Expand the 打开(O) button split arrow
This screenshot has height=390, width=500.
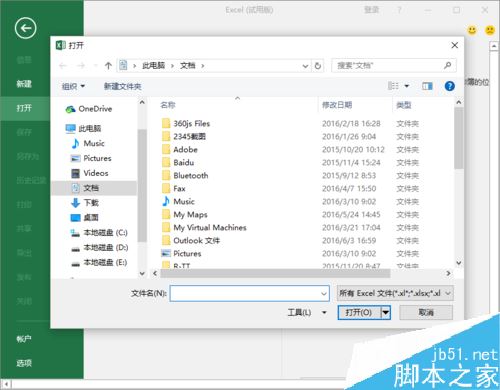pyautogui.click(x=386, y=313)
